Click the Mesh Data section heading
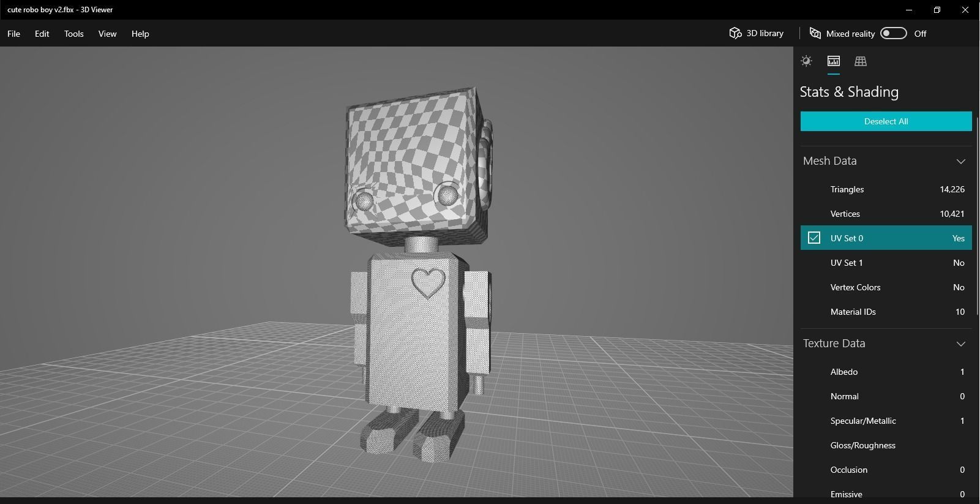The width and height of the screenshot is (980, 504). [829, 161]
